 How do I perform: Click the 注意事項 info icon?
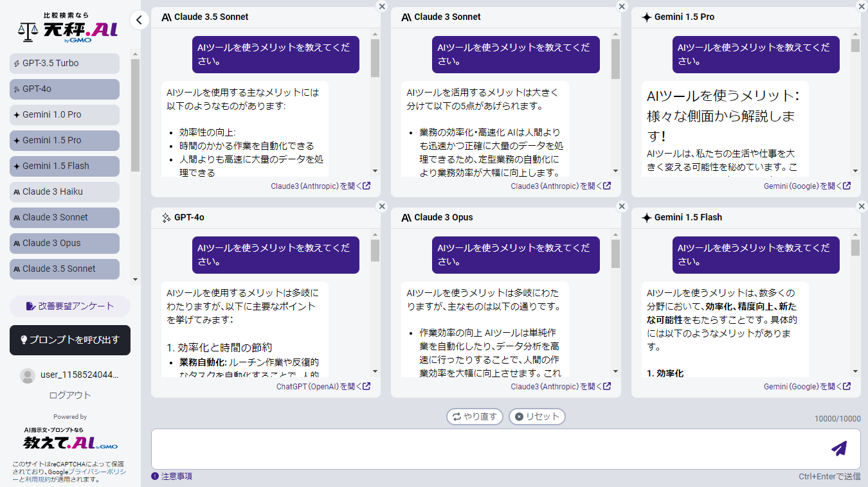tap(155, 476)
